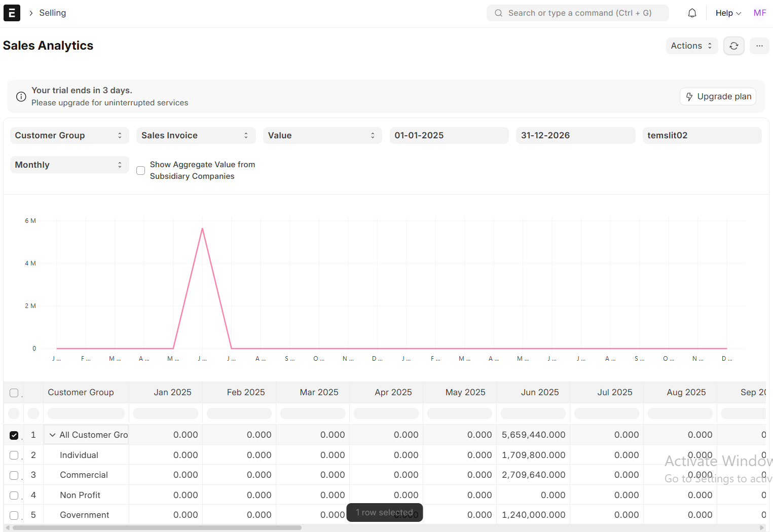Open the Monthly range dropdown
773x532 pixels.
coord(69,165)
